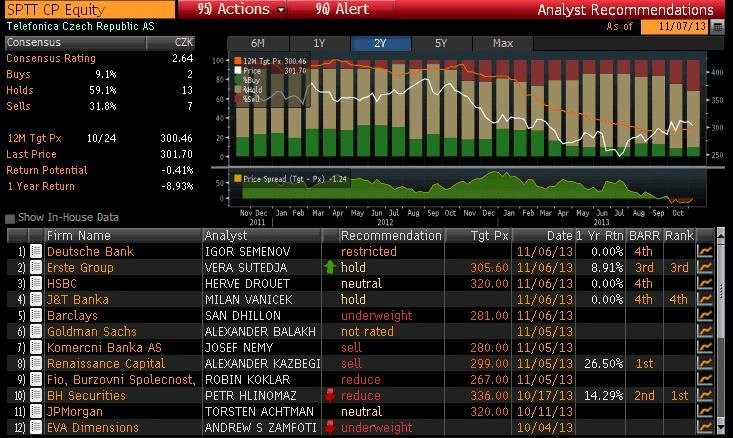This screenshot has width=733, height=438.
Task: Enable Show In-House Data checkbox
Action: tap(10, 218)
